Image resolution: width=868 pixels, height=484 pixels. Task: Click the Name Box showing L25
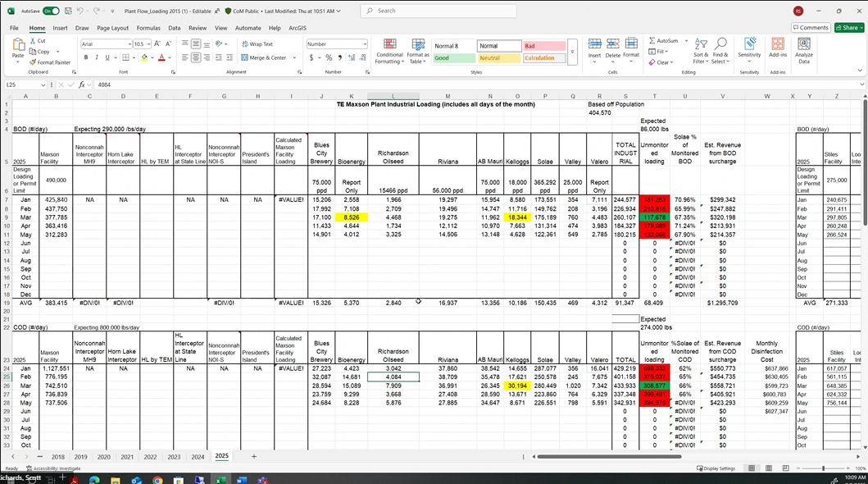(x=33, y=84)
